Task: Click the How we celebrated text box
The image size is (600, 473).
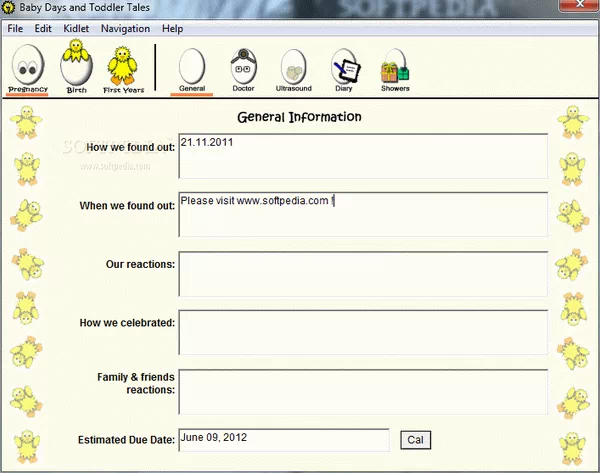Action: (x=363, y=332)
